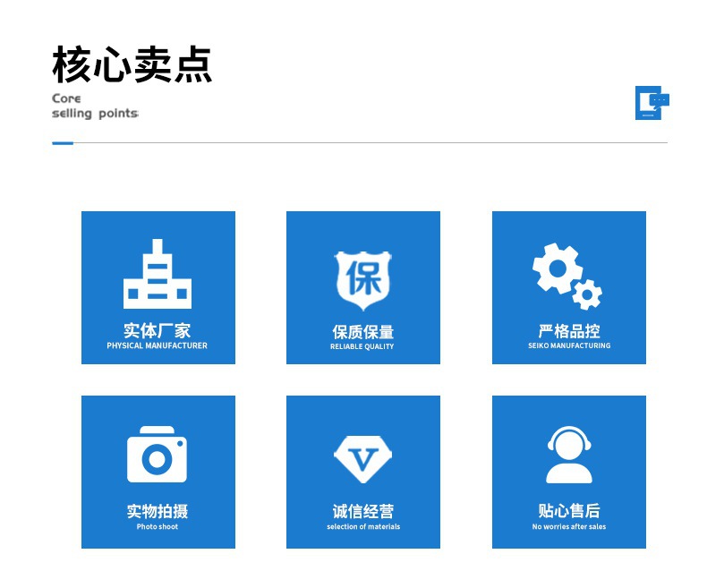The image size is (707, 588).
Task: Select the PHYSICAL MANUFACTURER caption
Action: [157, 345]
